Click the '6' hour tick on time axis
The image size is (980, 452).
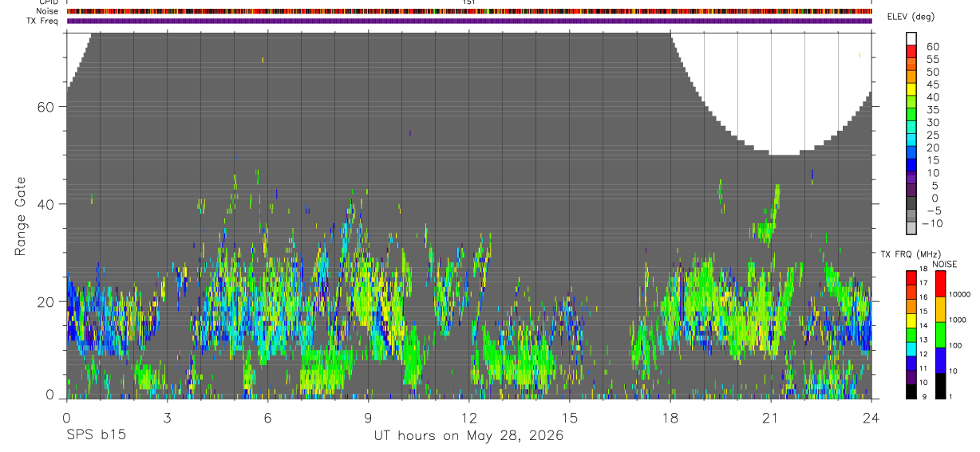(267, 418)
